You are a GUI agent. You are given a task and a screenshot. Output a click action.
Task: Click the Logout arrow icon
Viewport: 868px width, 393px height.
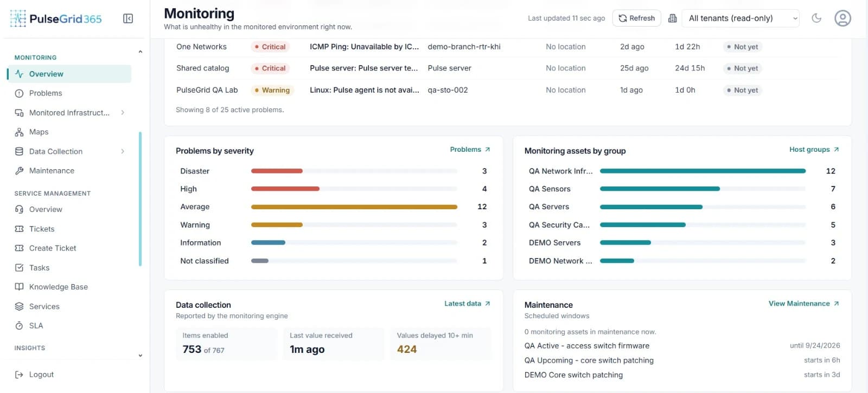[x=19, y=375]
